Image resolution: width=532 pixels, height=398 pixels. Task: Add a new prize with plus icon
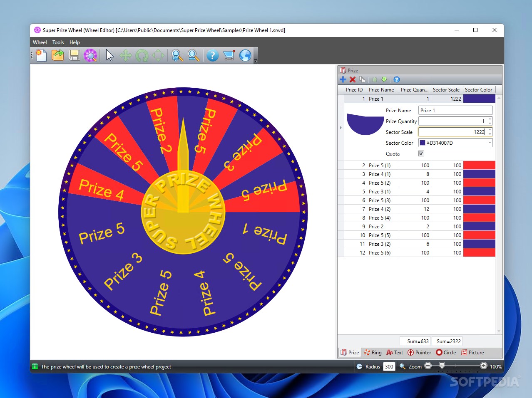click(343, 79)
